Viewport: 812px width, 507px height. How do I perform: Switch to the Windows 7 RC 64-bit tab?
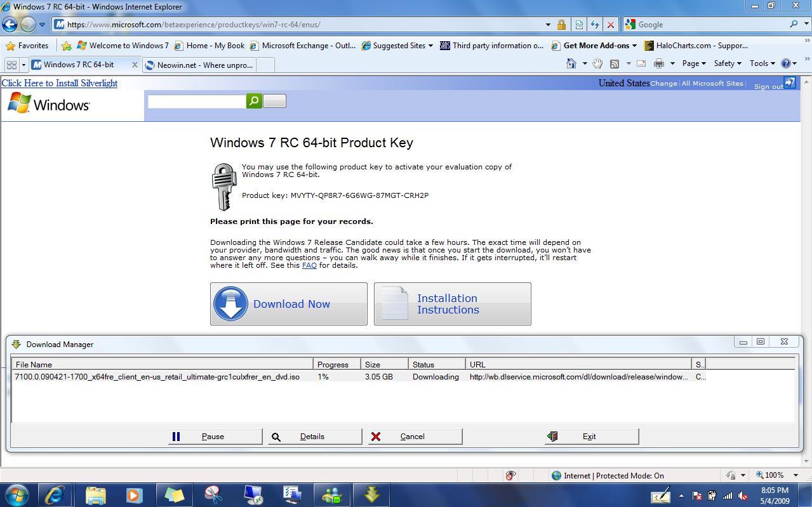click(x=79, y=65)
